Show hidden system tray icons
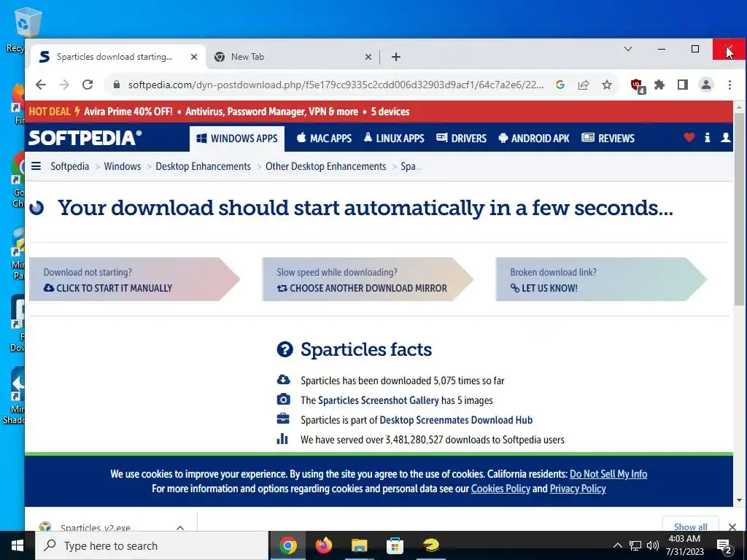The height and width of the screenshot is (560, 747). coord(617,545)
